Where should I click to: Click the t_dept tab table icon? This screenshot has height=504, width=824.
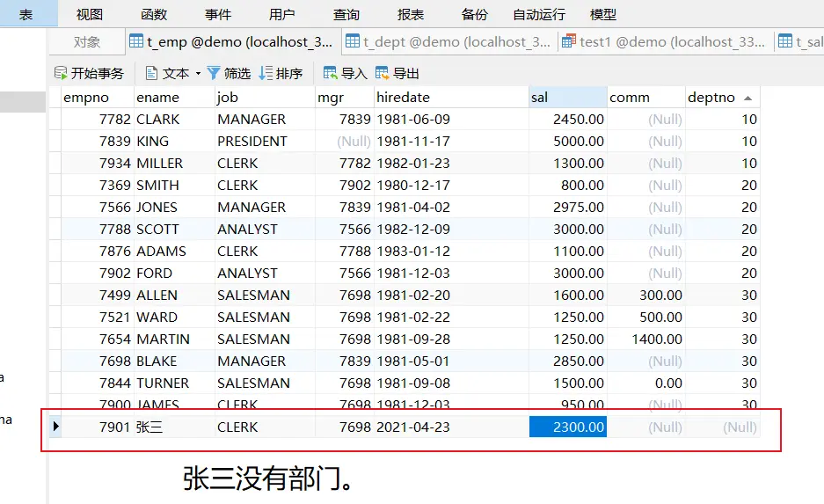pyautogui.click(x=353, y=41)
